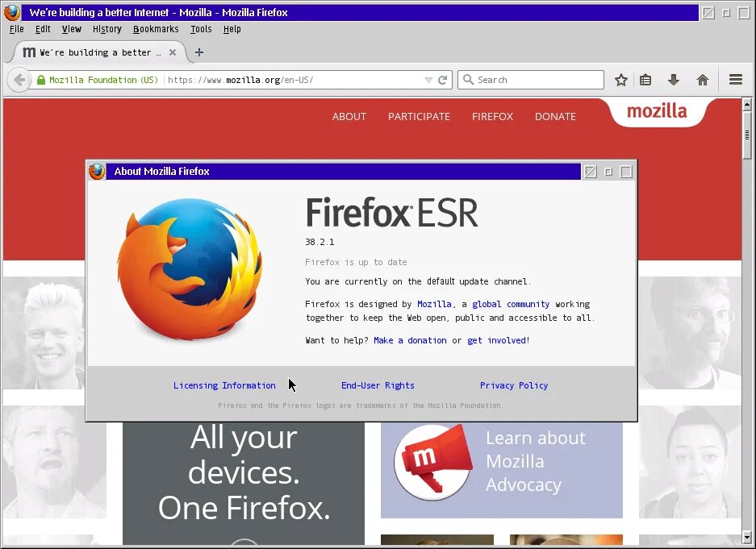This screenshot has height=549, width=756.
Task: Click the 'get involved!' link
Action: click(x=499, y=340)
